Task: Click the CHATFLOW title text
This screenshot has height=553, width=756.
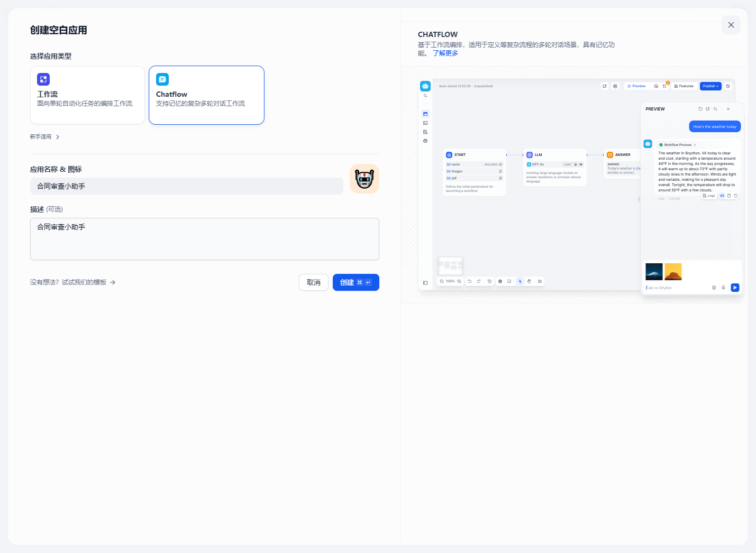Action: click(x=438, y=34)
